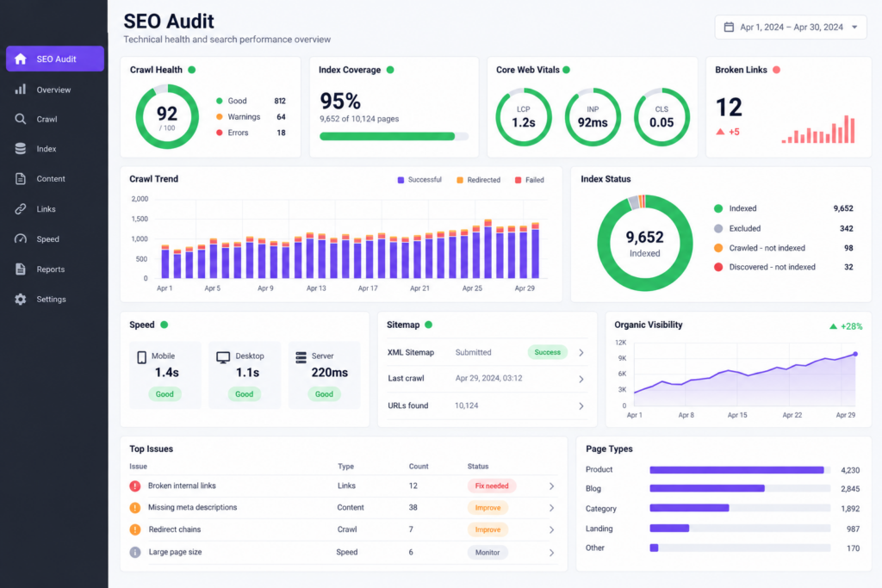Image resolution: width=882 pixels, height=588 pixels.
Task: Expand the Large page size issue chevron
Action: point(551,553)
